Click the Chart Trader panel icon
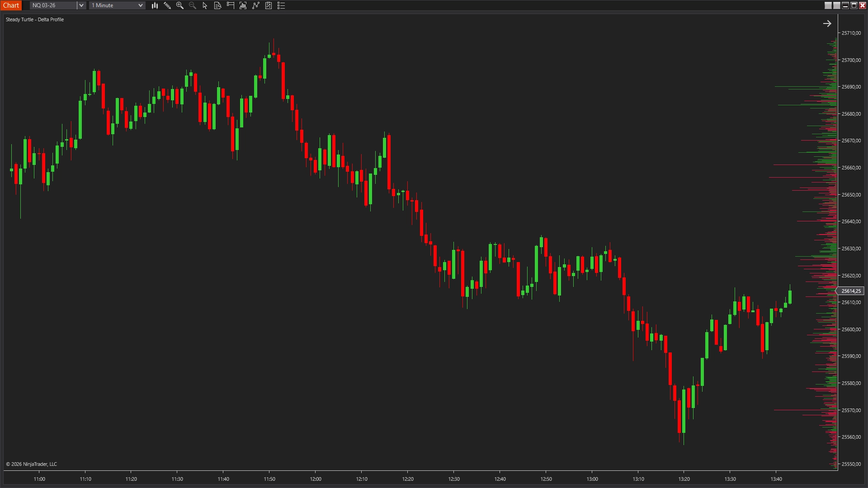This screenshot has width=868, height=488. coord(230,5)
